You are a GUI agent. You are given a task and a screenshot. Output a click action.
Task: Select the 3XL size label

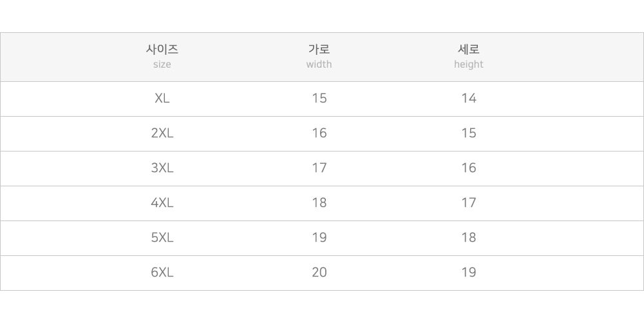click(x=162, y=168)
